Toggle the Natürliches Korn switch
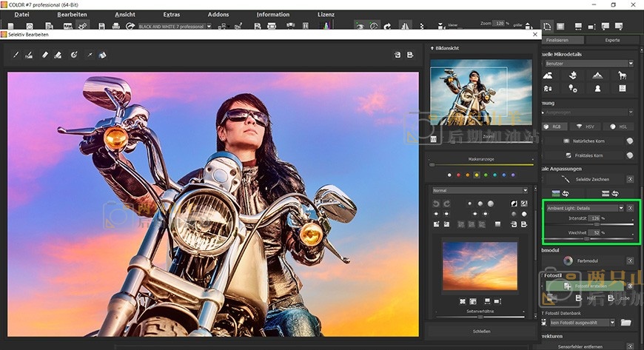The height and width of the screenshot is (350, 644). click(x=629, y=141)
